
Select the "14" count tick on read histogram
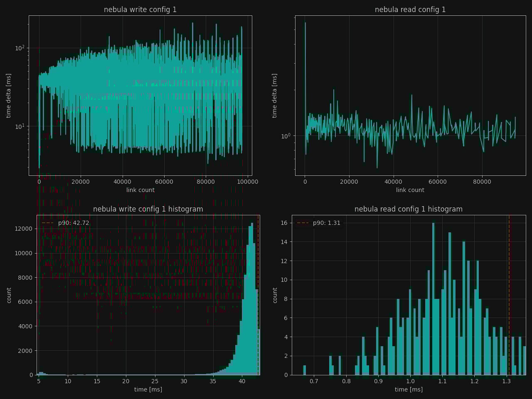click(x=284, y=242)
